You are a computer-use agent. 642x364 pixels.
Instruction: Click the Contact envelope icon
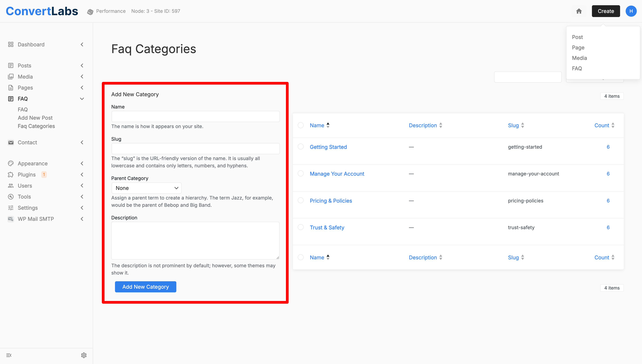(10, 143)
